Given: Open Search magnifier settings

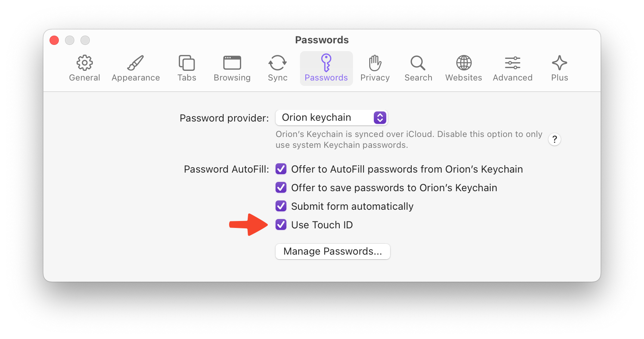Looking at the screenshot, I should tap(418, 68).
